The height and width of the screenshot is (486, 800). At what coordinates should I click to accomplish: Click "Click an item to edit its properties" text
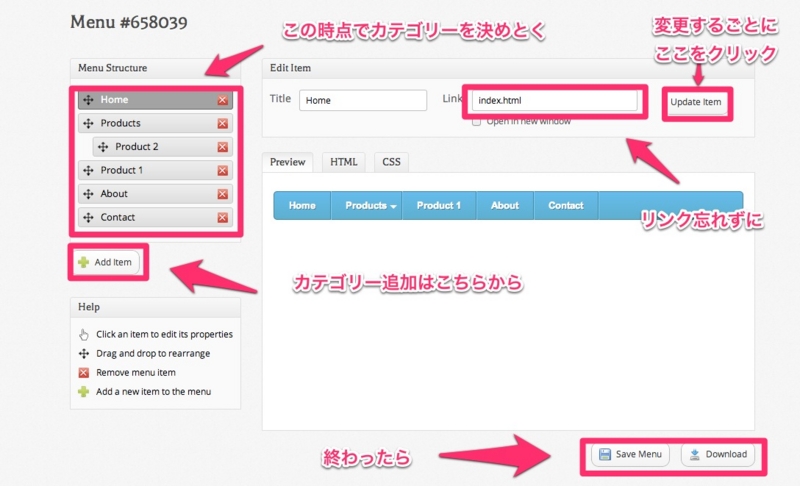tap(164, 335)
